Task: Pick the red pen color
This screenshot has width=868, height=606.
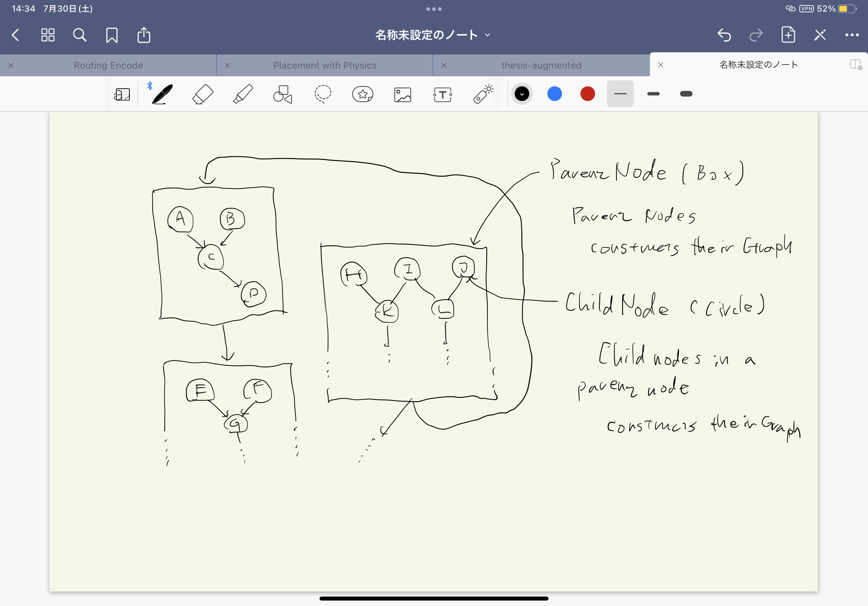Action: click(x=587, y=94)
